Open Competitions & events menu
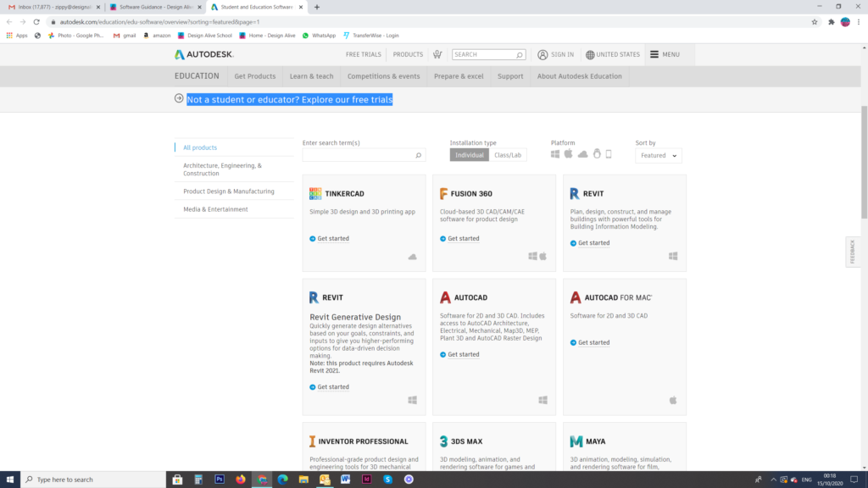 384,76
